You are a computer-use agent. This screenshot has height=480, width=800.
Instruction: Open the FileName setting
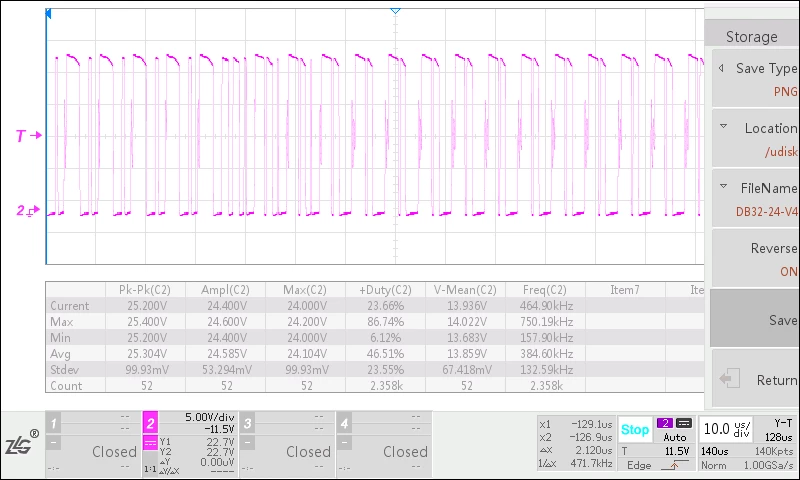755,198
